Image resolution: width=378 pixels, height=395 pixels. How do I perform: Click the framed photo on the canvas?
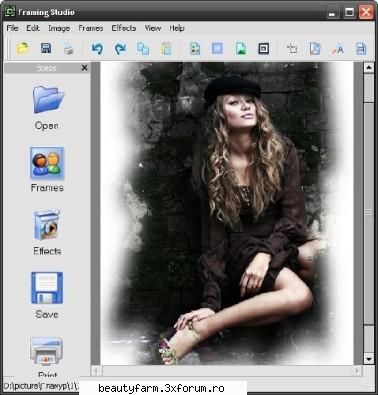(x=227, y=213)
